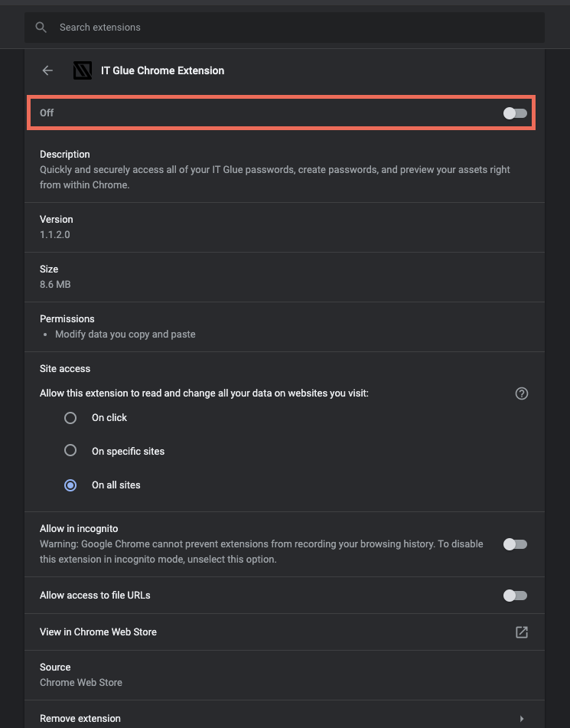
Task: Open View in Chrome Web Store link
Action: coord(98,632)
